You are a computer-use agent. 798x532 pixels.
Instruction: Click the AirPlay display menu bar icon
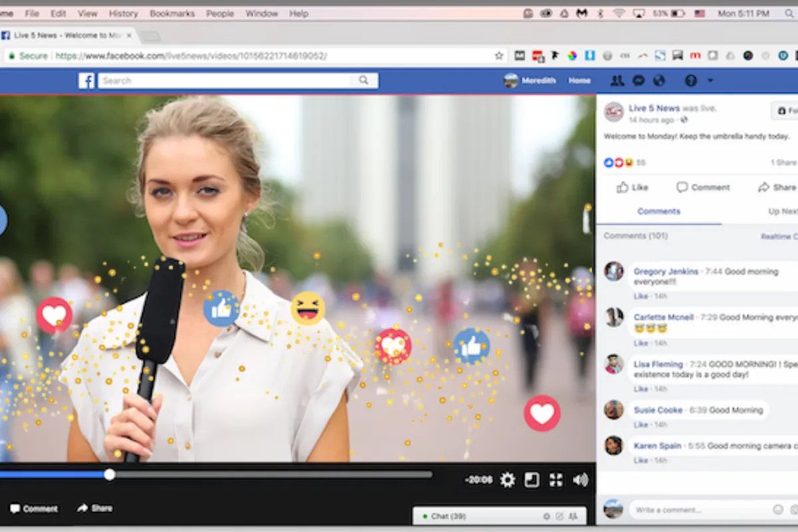[638, 13]
